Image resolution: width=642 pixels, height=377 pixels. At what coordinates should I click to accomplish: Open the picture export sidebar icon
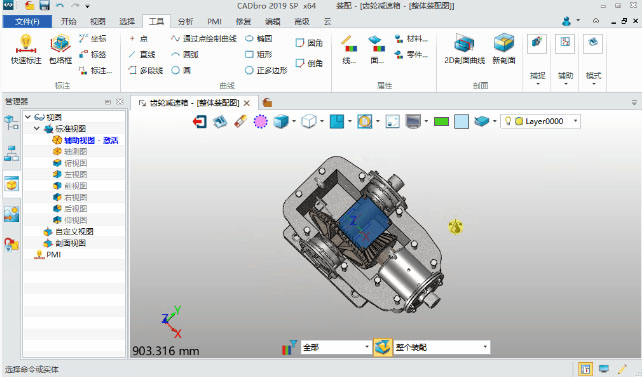pyautogui.click(x=11, y=214)
